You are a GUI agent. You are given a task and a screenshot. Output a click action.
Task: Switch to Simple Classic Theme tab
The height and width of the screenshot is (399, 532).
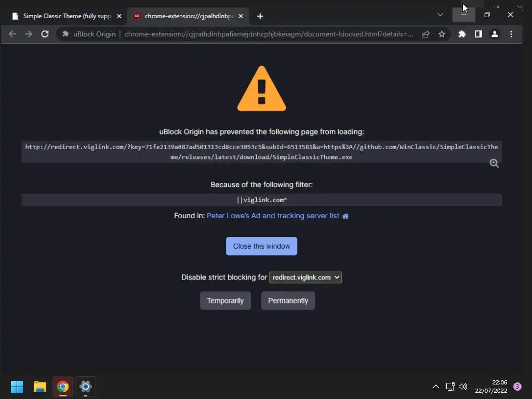tap(67, 16)
